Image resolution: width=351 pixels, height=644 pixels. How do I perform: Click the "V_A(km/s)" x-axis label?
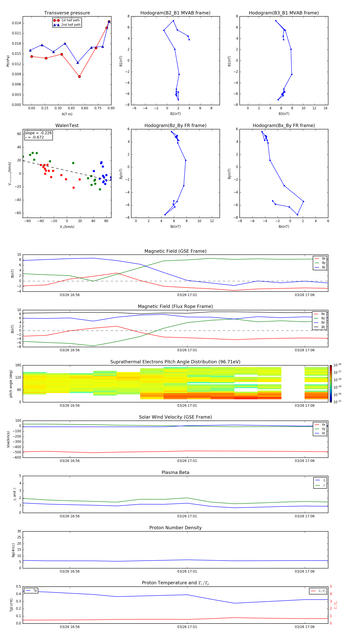click(x=67, y=227)
